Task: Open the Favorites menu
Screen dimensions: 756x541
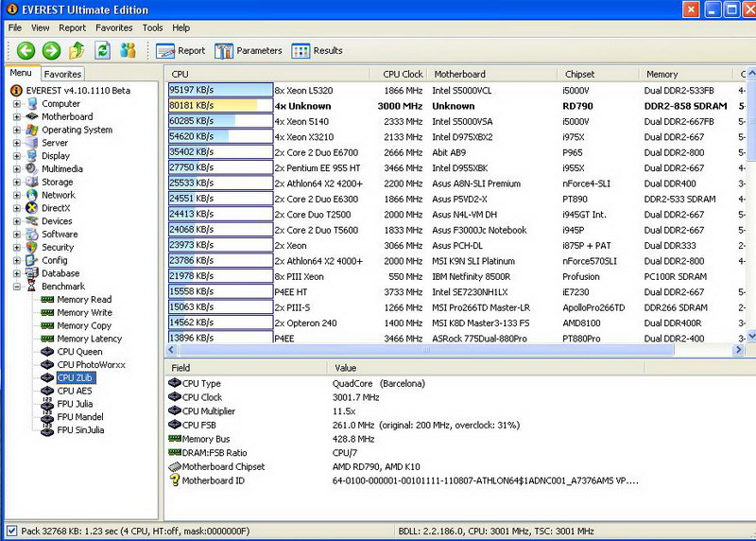Action: point(113,28)
